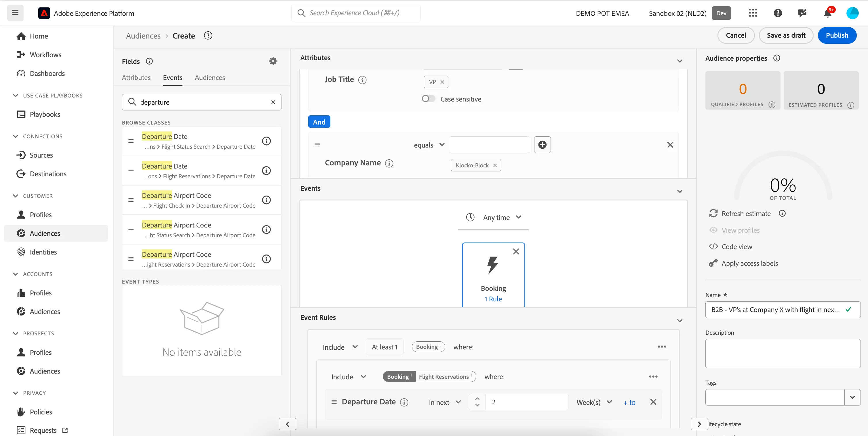Open the Any time dropdown

pos(493,217)
